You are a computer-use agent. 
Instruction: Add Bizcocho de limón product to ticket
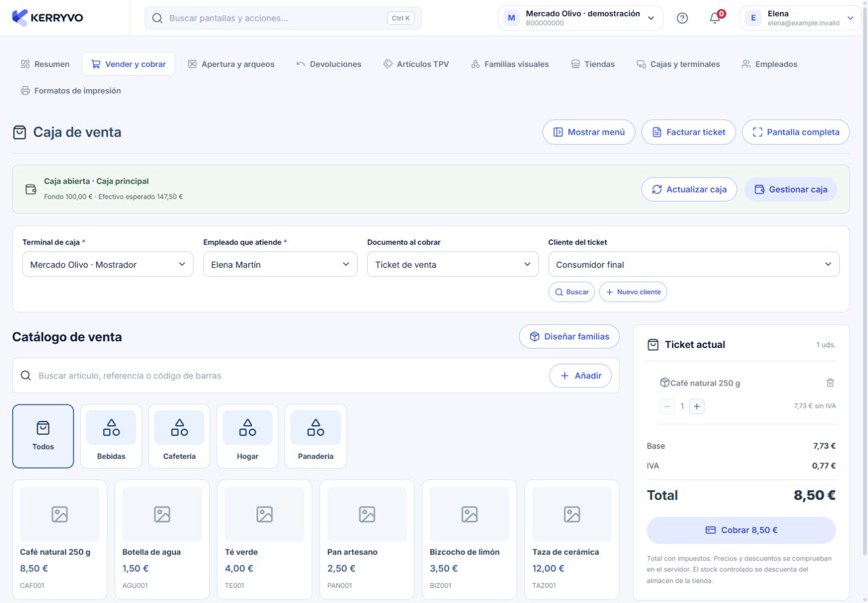coord(470,539)
